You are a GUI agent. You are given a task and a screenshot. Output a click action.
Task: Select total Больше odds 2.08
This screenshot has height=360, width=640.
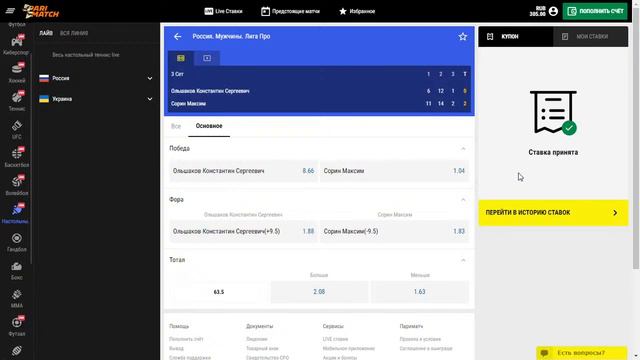(x=319, y=291)
